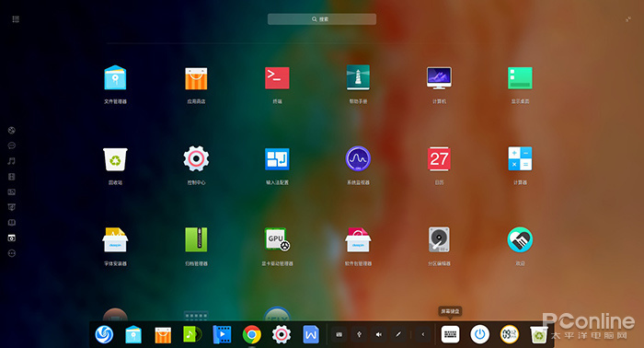Open the File Manager (文件管理器) app
This screenshot has height=348, width=644.
(x=115, y=77)
